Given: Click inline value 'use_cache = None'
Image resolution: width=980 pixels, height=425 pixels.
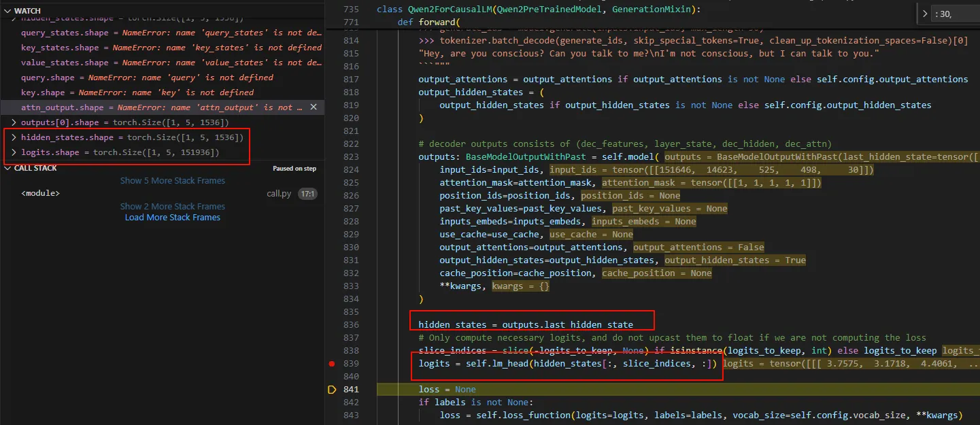Looking at the screenshot, I should (x=592, y=235).
